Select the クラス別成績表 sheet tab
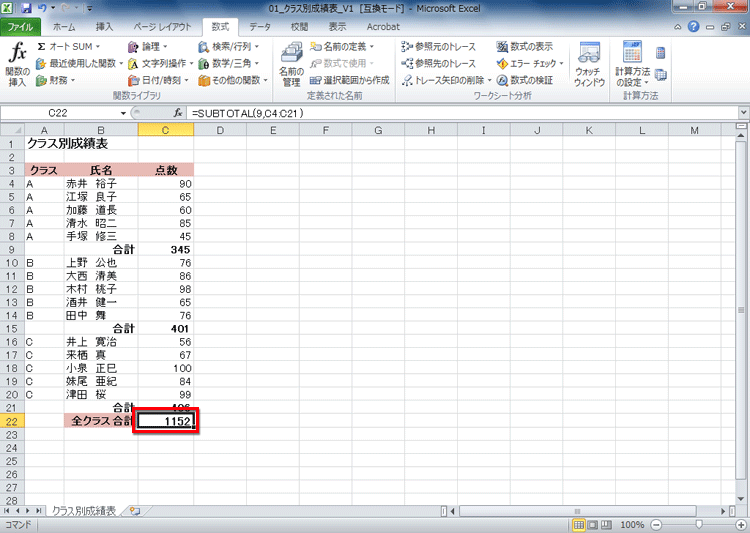This screenshot has height=533, width=750. [x=84, y=511]
